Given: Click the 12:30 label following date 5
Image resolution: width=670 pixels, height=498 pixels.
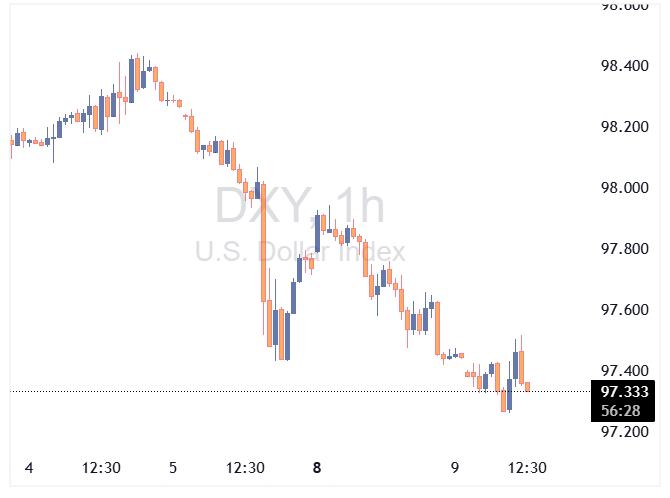Looking at the screenshot, I should click(x=245, y=468).
